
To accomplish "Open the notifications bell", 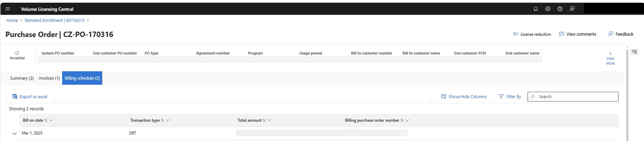I will tap(536, 9).
